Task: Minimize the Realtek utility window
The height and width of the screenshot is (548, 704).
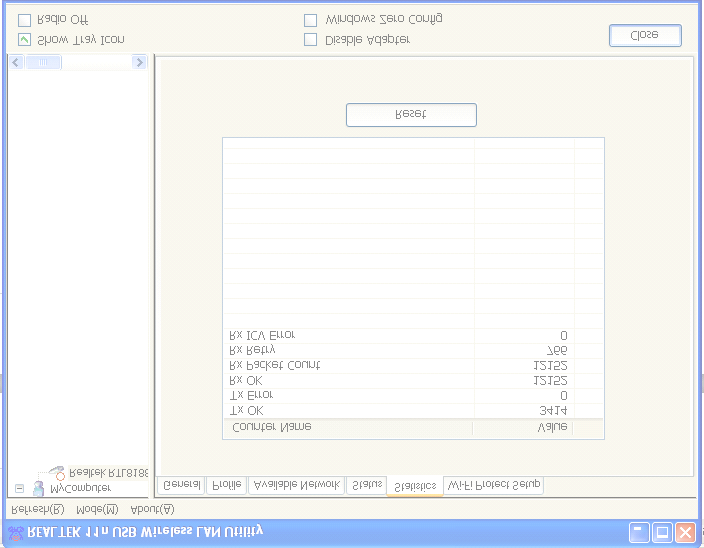Action: click(x=638, y=533)
